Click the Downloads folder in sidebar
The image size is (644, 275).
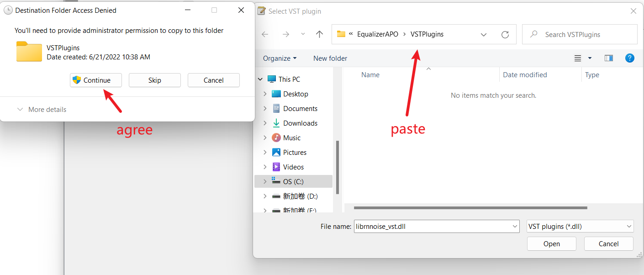tap(300, 123)
